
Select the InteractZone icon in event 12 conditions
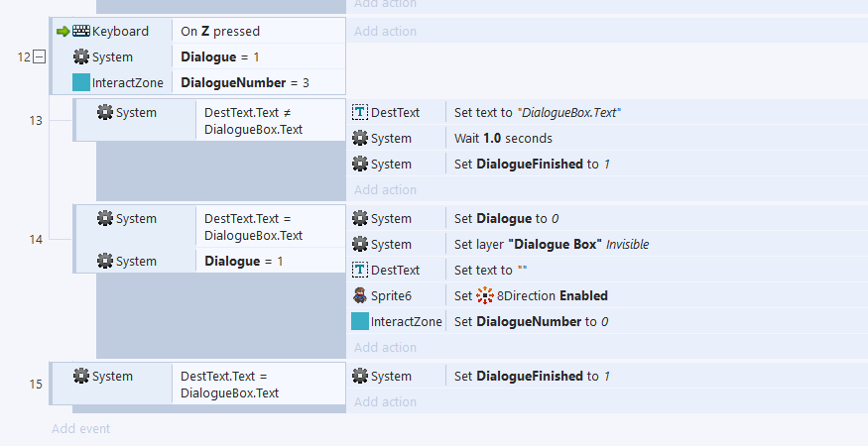tap(81, 82)
